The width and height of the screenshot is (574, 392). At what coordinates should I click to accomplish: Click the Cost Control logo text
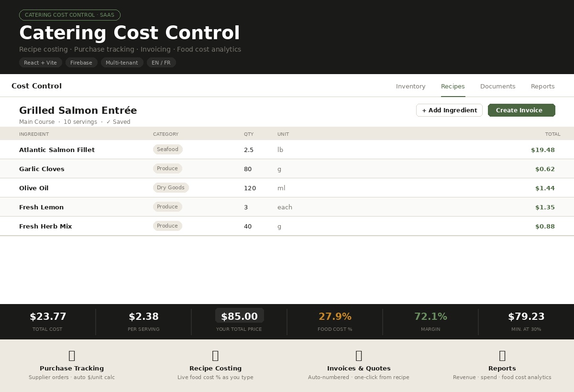click(x=36, y=86)
